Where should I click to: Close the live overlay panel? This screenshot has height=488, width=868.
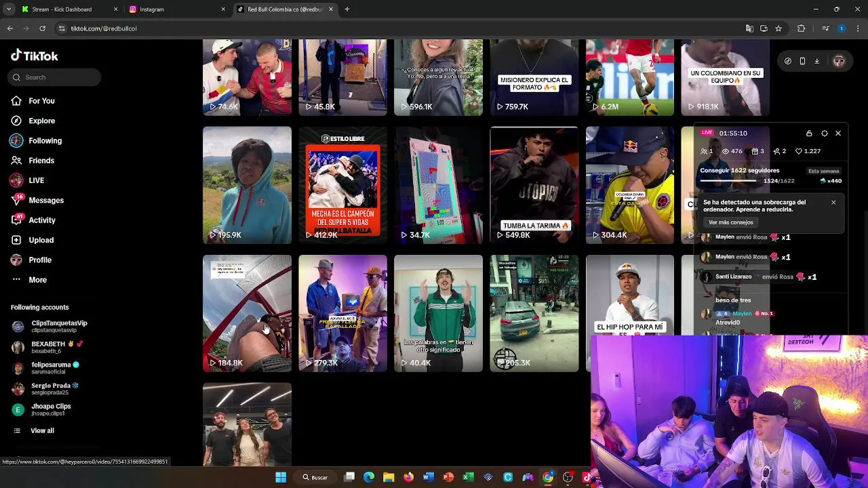(838, 134)
